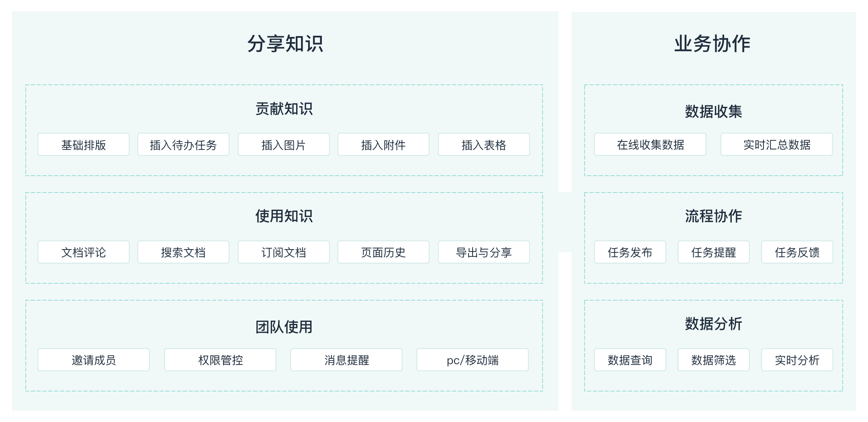This screenshot has height=422, width=868.
Task: Click the 插入图片 label box
Action: (x=284, y=145)
